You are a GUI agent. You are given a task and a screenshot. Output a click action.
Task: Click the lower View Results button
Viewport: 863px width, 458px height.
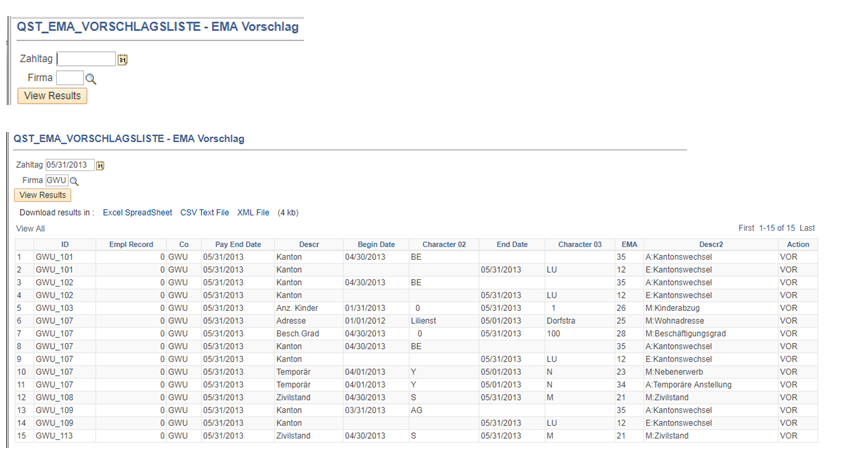tap(42, 195)
